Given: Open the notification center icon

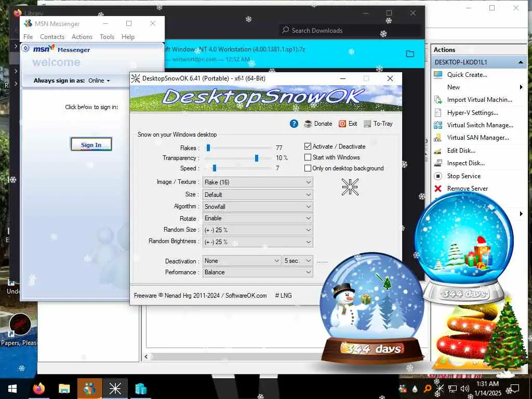Looking at the screenshot, I should pyautogui.click(x=515, y=389).
